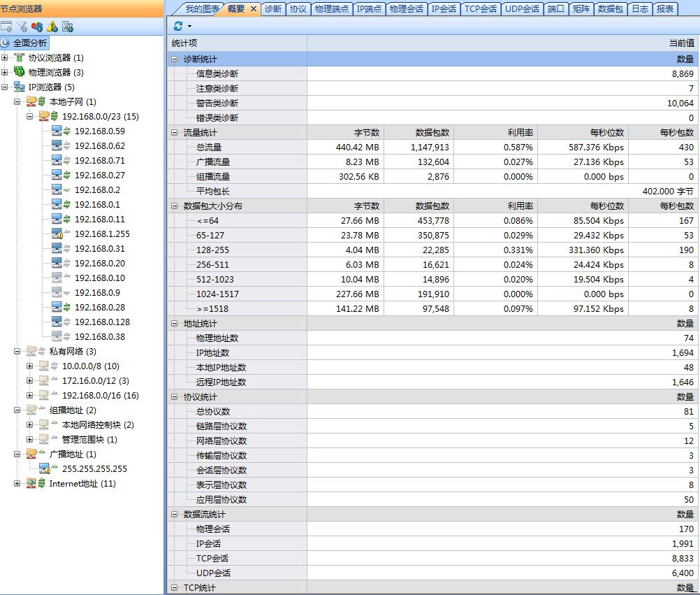Close the 概要 tab
Image resolution: width=700 pixels, height=595 pixels.
coord(253,9)
